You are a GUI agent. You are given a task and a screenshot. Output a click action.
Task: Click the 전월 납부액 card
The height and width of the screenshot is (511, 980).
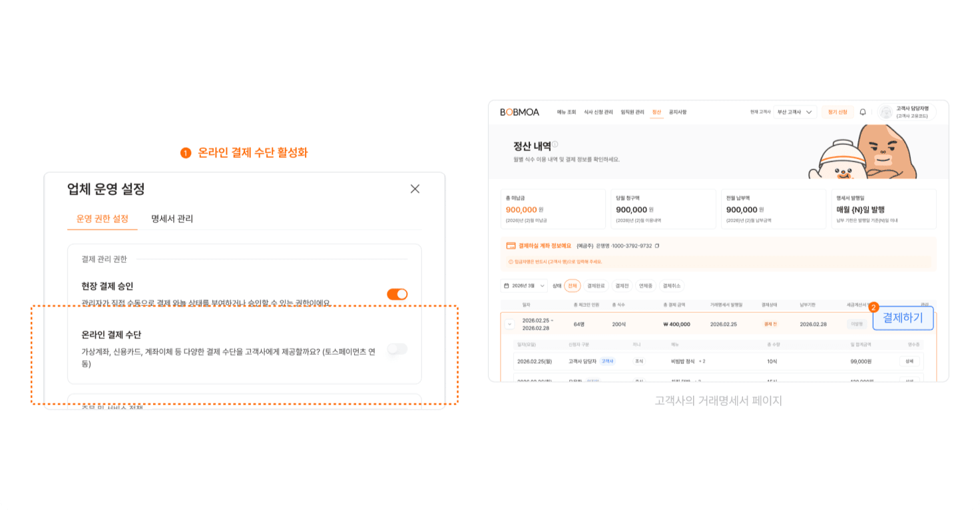(773, 209)
